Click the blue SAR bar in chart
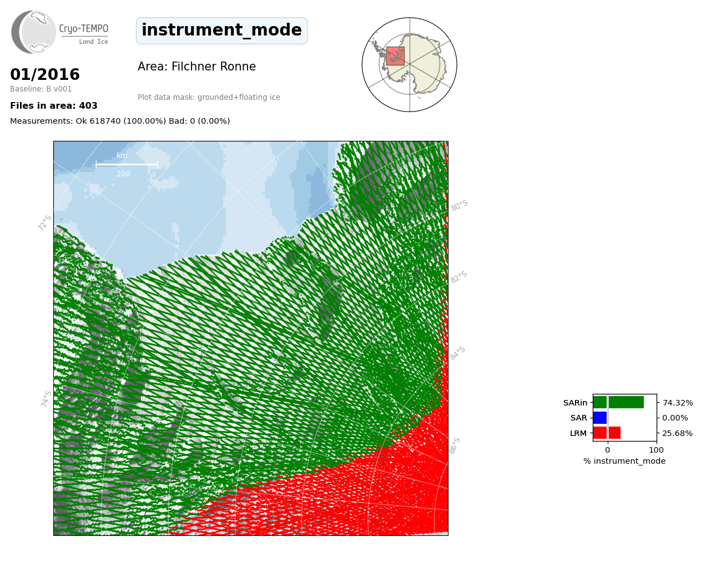The height and width of the screenshot is (588, 706). (x=600, y=418)
